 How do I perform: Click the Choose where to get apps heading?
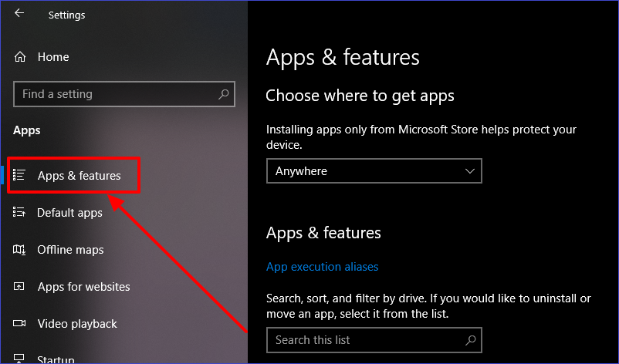pos(360,96)
